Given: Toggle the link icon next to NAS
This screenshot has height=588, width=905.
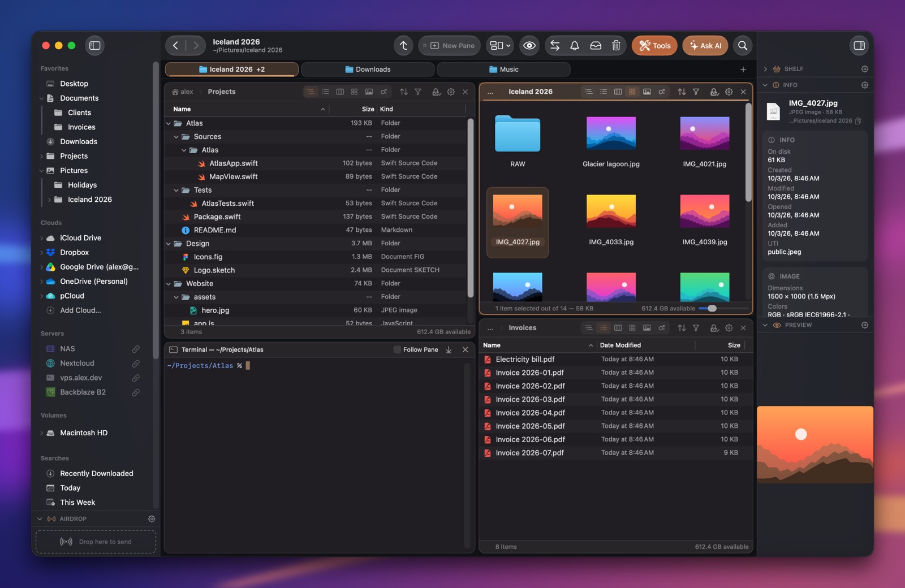Looking at the screenshot, I should [x=136, y=349].
